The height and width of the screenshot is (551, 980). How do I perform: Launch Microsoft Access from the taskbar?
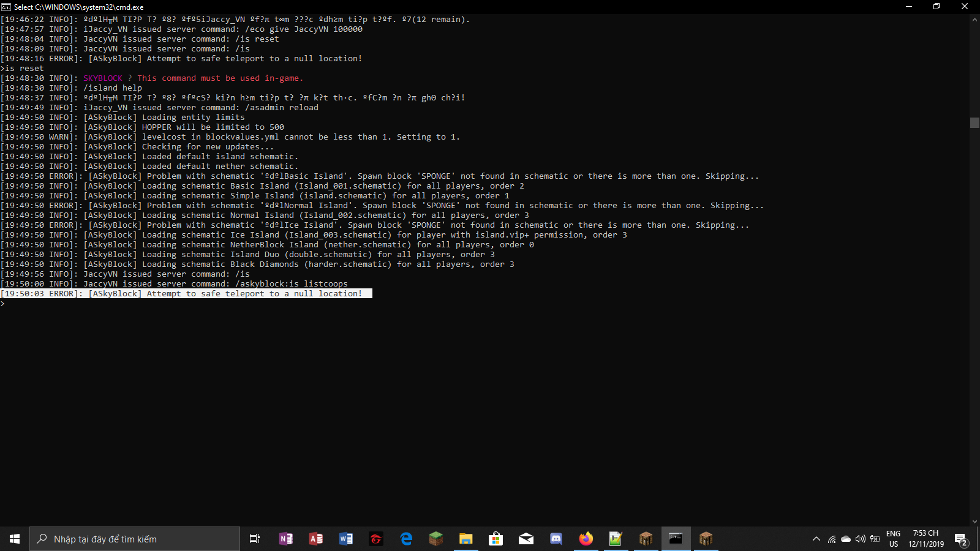(315, 539)
